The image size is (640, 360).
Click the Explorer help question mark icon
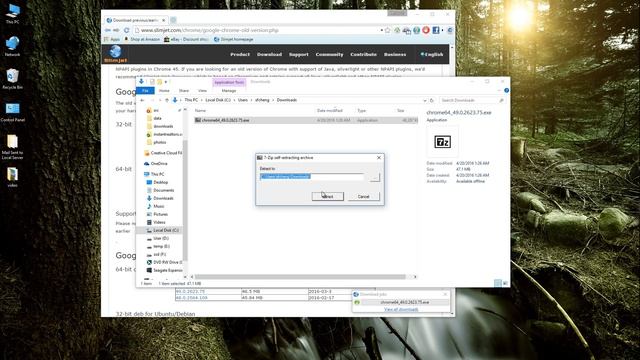[x=506, y=90]
